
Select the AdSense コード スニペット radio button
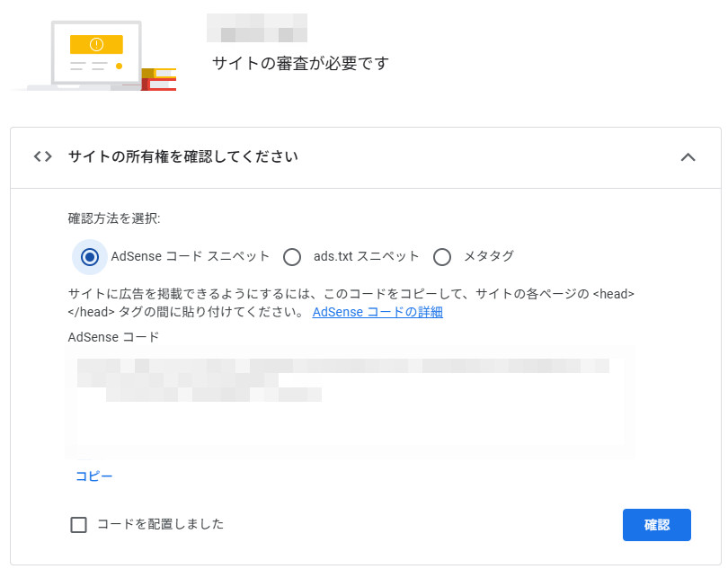click(89, 257)
